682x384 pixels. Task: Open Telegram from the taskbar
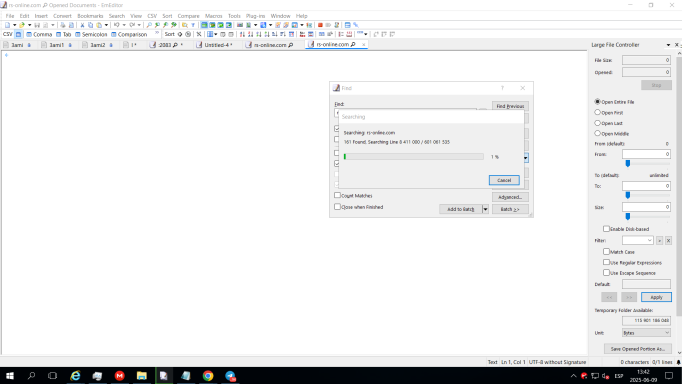tap(230, 376)
